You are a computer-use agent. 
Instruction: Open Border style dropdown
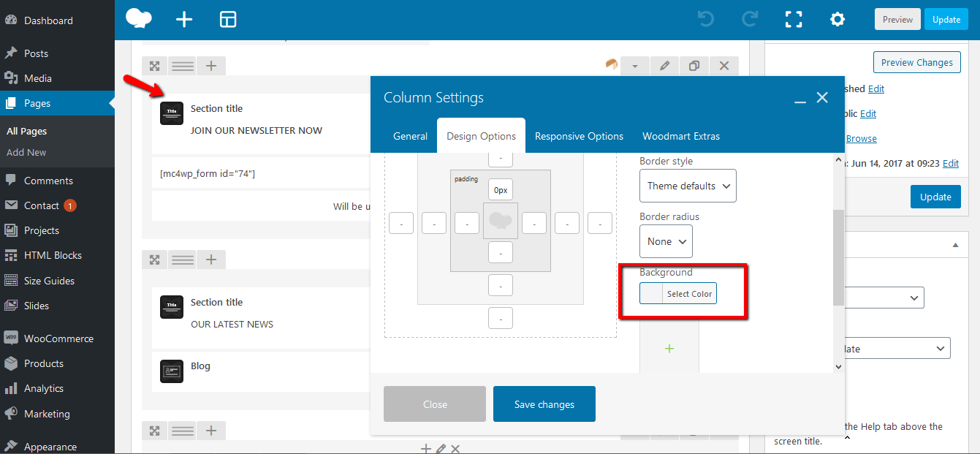tap(688, 186)
